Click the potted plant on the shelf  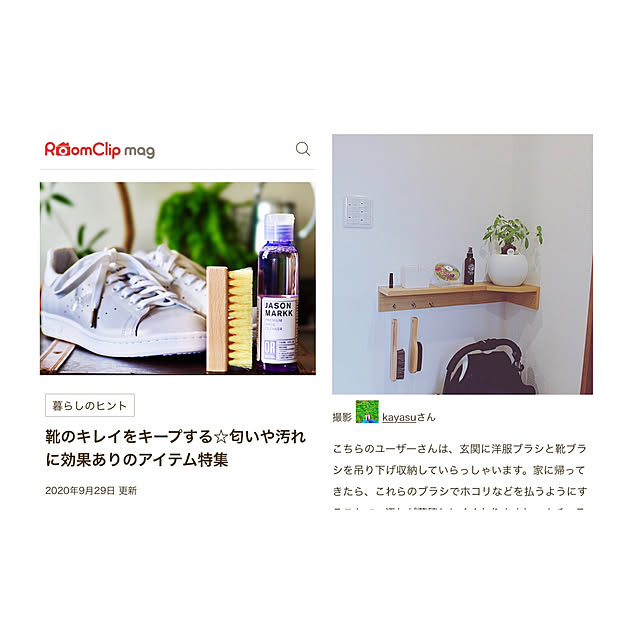click(x=510, y=250)
